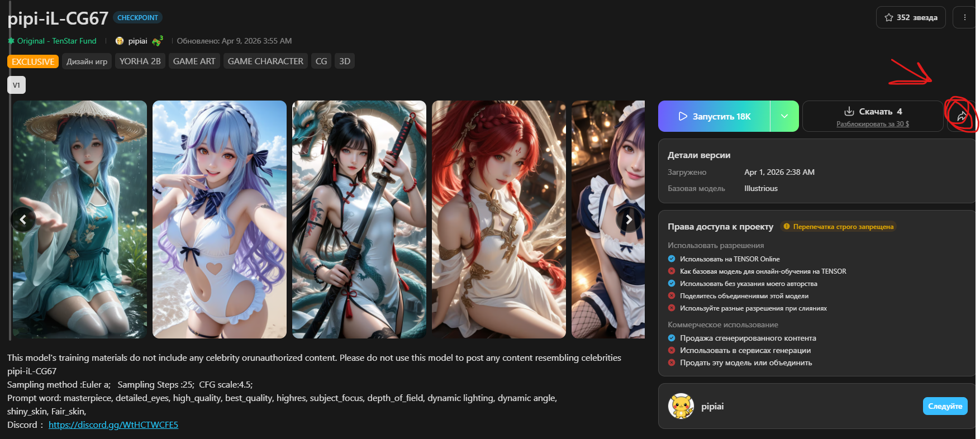The image size is (980, 439).
Task: Select the V1 version tab
Action: click(x=16, y=85)
